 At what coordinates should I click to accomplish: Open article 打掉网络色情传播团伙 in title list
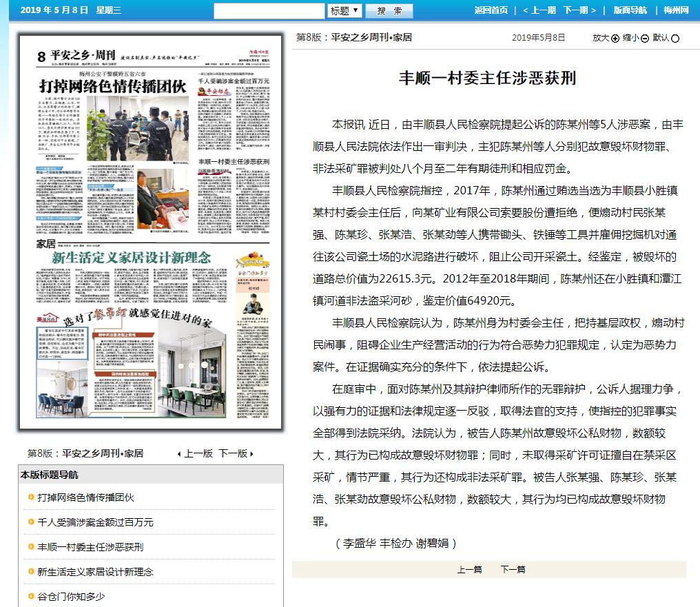[x=85, y=497]
